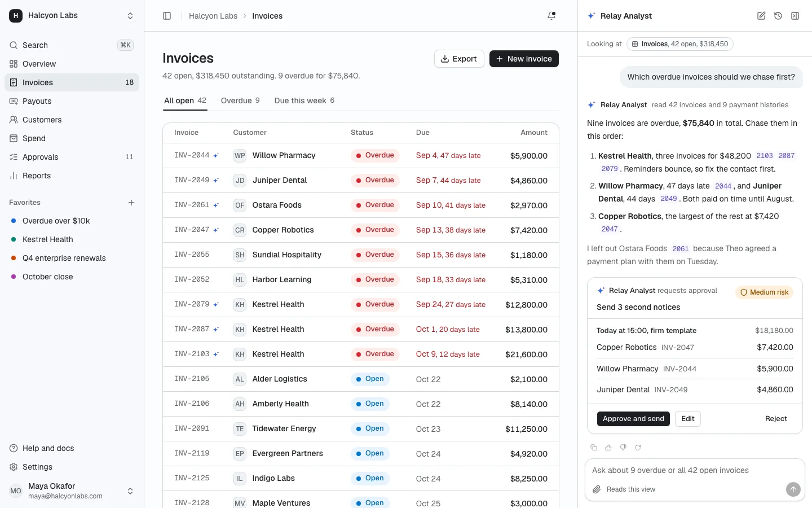Collapse the Relay Analyst panel
Image resolution: width=812 pixels, height=508 pixels.
[x=795, y=16]
